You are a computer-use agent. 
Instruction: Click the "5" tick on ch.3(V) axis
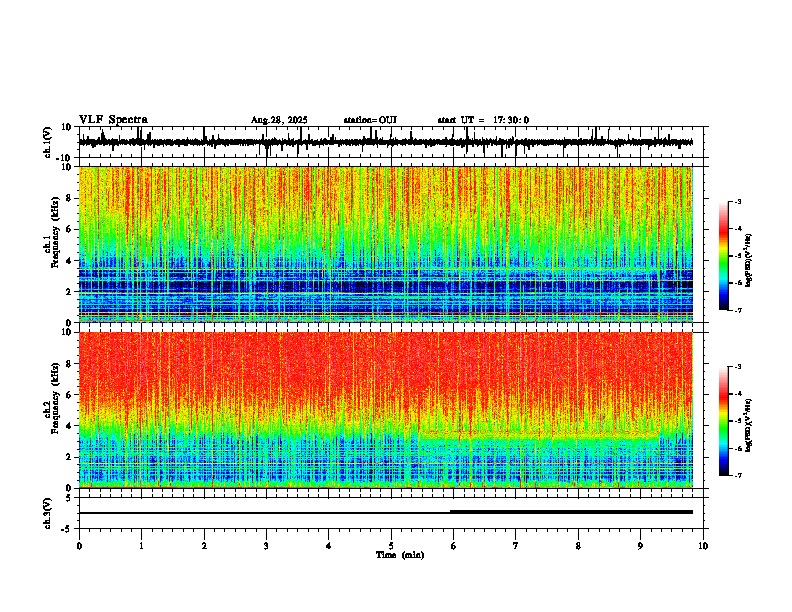pos(70,498)
